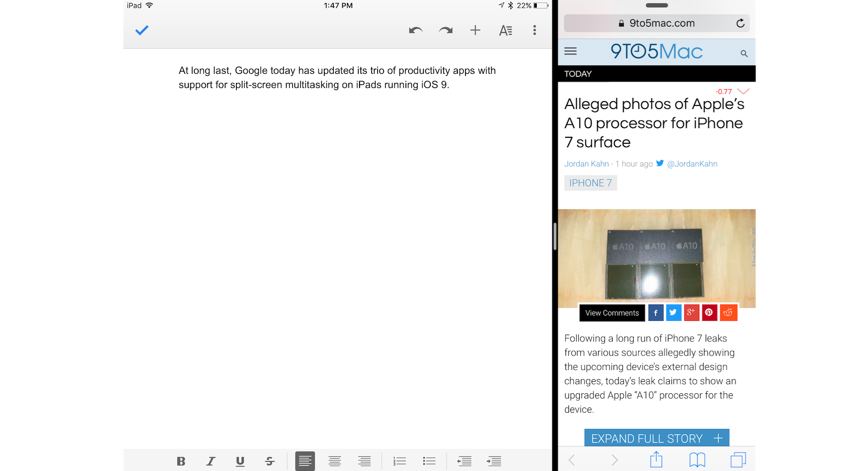The image size is (868, 471).
Task: Click the 9to5Mac search icon
Action: tap(745, 53)
